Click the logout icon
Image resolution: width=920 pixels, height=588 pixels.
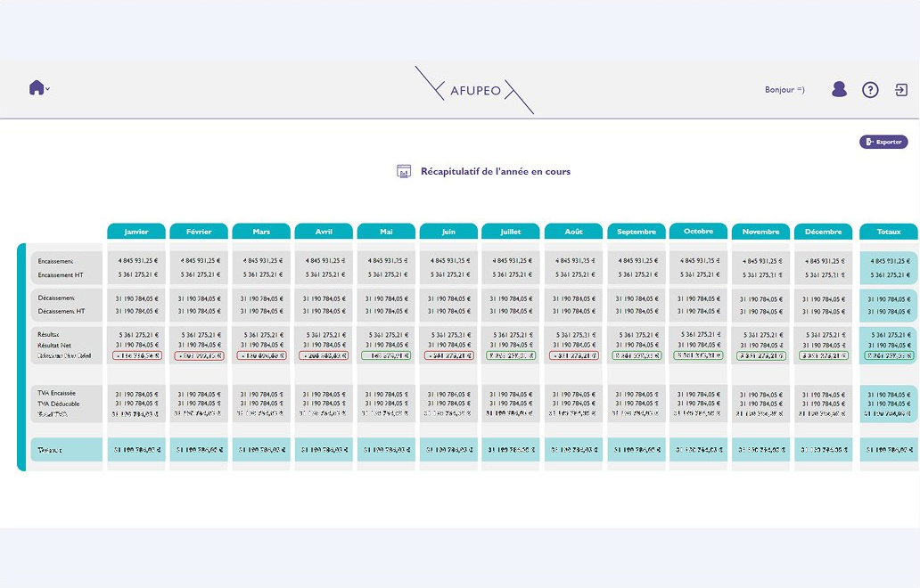[x=901, y=90]
